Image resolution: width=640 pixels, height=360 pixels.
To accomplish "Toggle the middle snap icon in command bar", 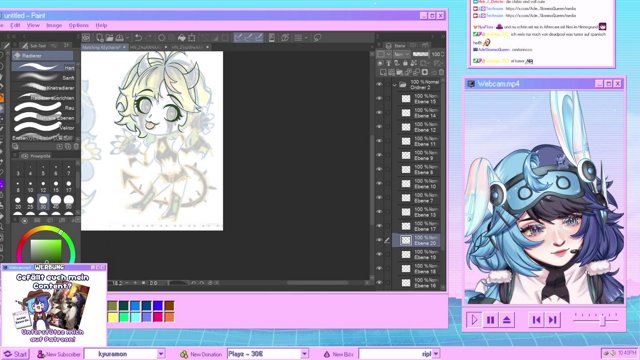I will pos(248,38).
